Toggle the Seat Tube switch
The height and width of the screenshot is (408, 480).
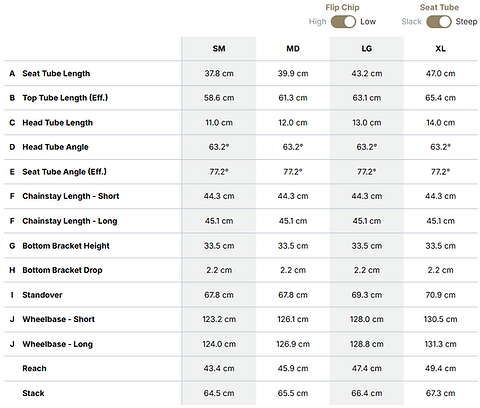coord(439,22)
